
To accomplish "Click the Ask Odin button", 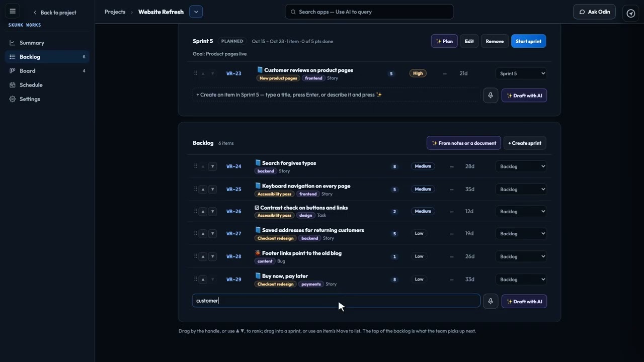I will point(594,12).
